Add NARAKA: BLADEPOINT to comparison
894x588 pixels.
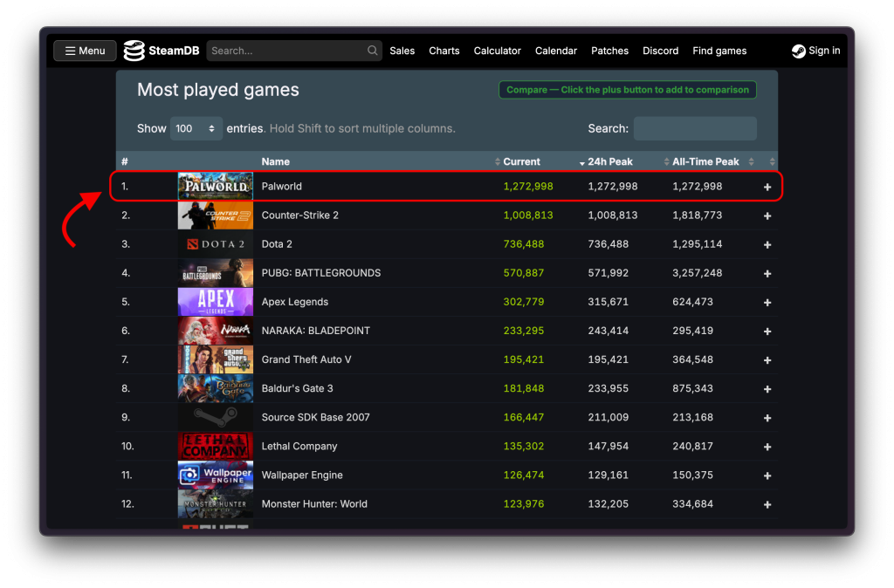coord(767,331)
